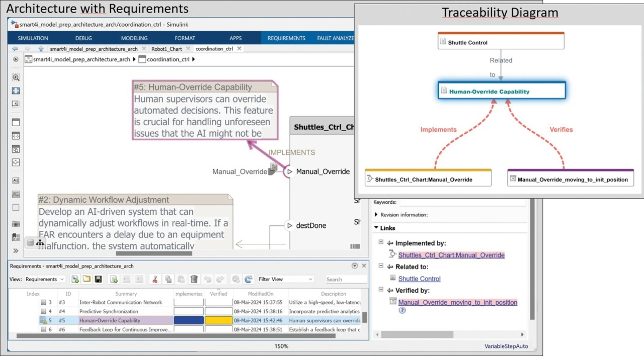Viewport: 644px width, 356px height.
Task: Open the Manual_Override_moving_to_init_position link
Action: (457, 302)
